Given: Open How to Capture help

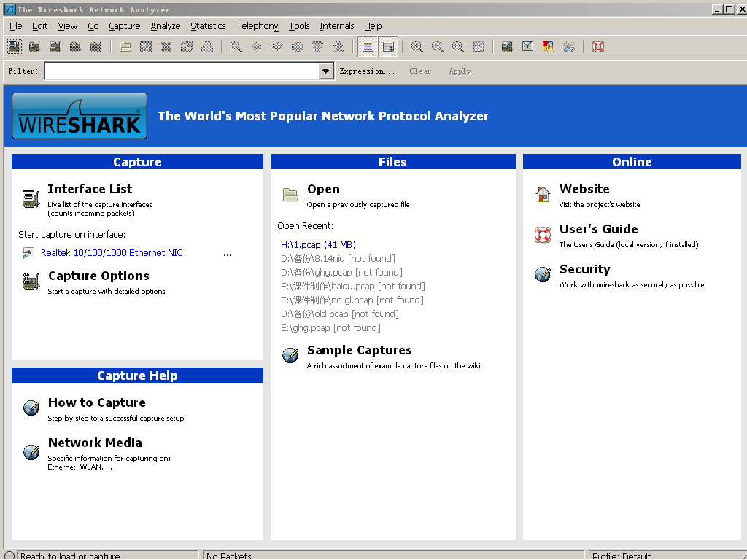Looking at the screenshot, I should click(x=97, y=402).
